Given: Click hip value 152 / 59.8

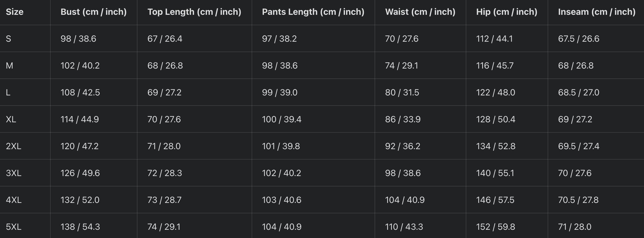Looking at the screenshot, I should tap(496, 227).
